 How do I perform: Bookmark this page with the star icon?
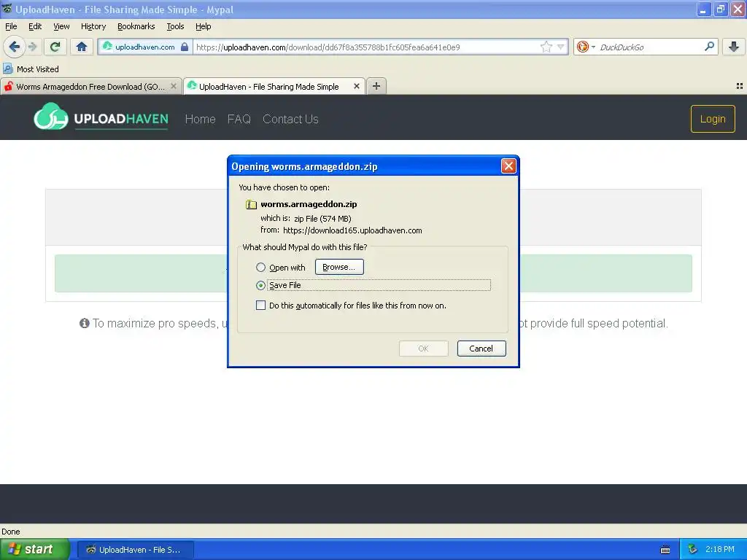(546, 47)
